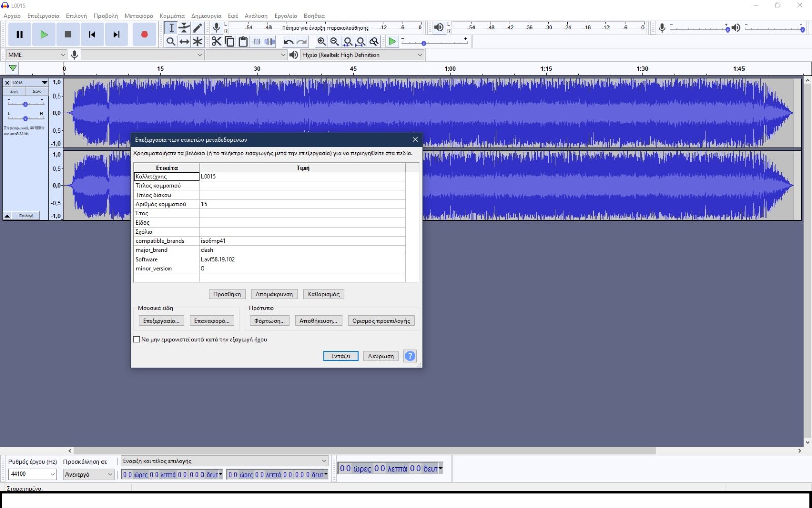Screen dimensions: 812x508
Task: Open the Ηχεία playback device dropdown
Action: 362,55
